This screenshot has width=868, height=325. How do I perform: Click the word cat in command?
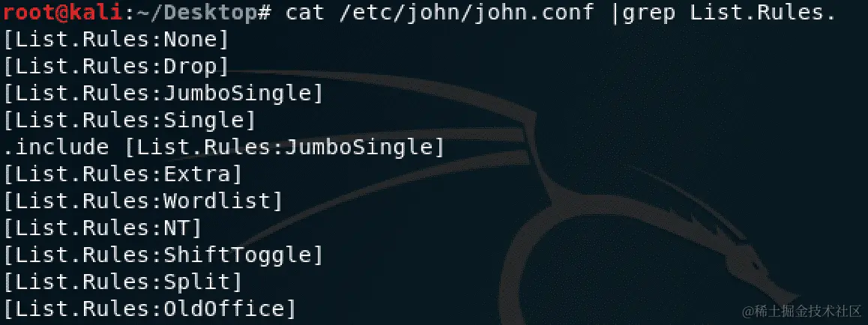304,12
